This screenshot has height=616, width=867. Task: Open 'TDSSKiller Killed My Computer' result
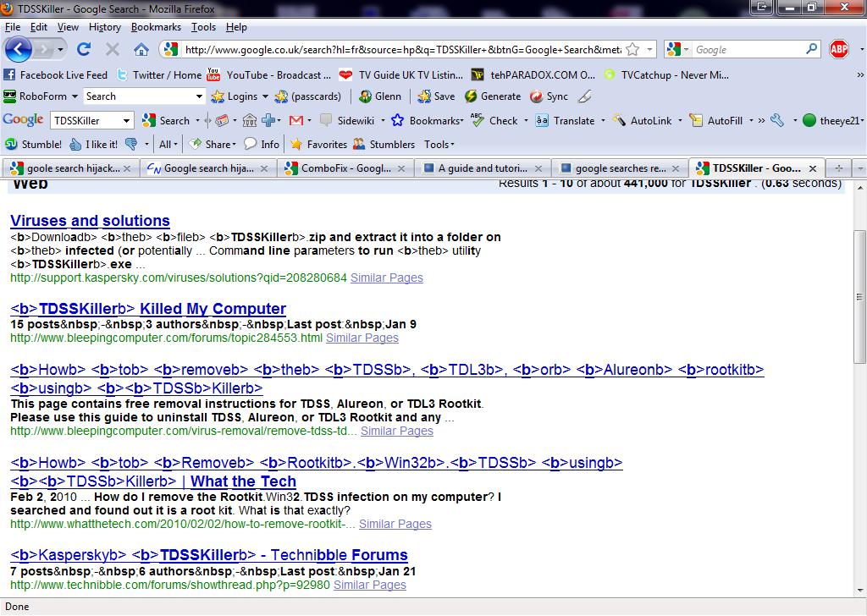(x=148, y=308)
